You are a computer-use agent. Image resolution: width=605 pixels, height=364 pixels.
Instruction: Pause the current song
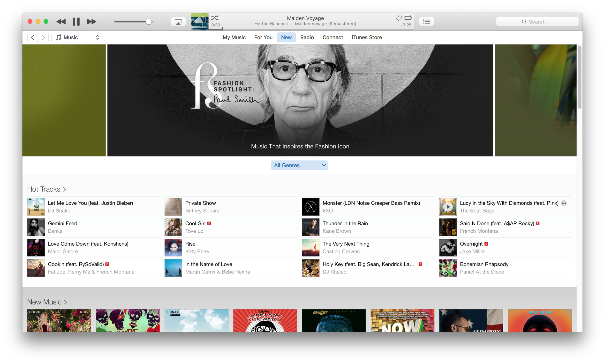coord(76,22)
